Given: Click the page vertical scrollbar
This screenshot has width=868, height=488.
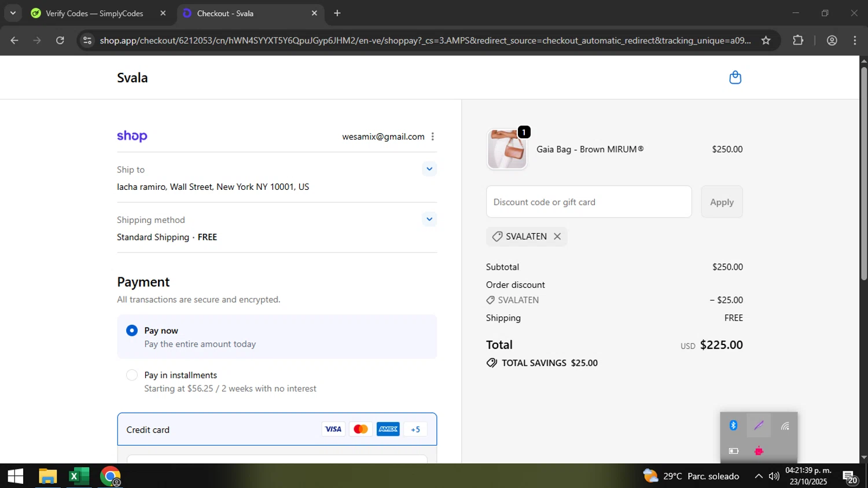Looking at the screenshot, I should coord(863,174).
